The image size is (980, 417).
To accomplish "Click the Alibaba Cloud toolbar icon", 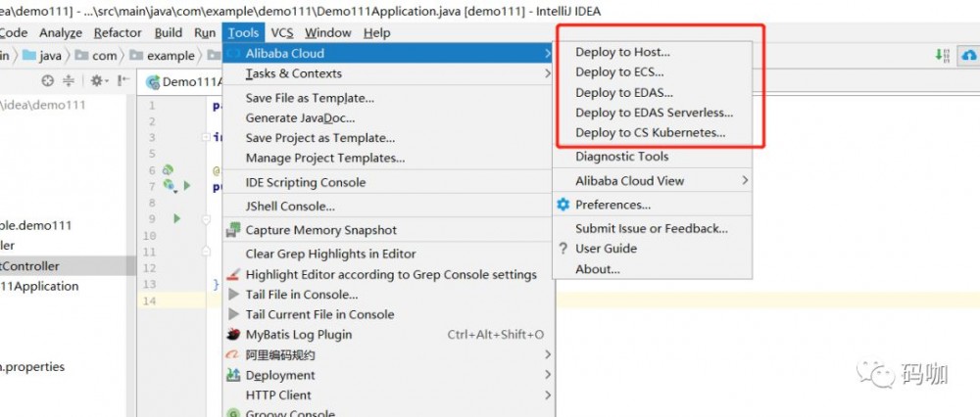I will point(969,57).
